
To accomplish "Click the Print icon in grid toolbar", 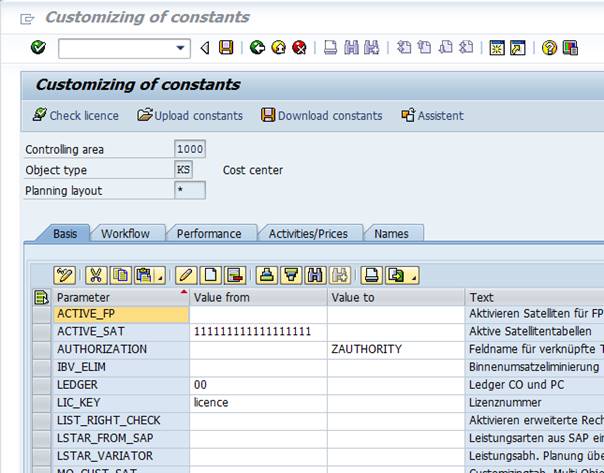I will [x=370, y=275].
